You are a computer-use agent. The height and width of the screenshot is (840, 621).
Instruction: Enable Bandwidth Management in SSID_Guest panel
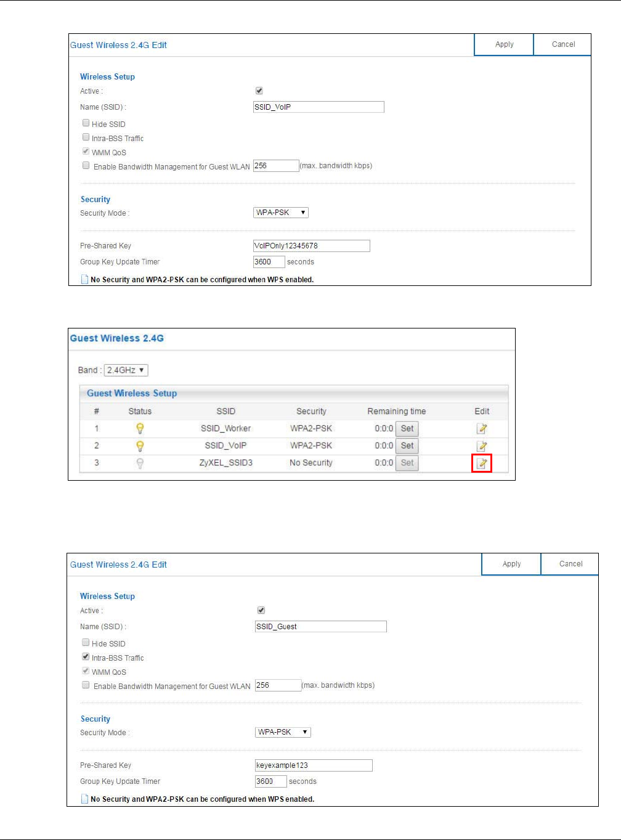(x=86, y=685)
